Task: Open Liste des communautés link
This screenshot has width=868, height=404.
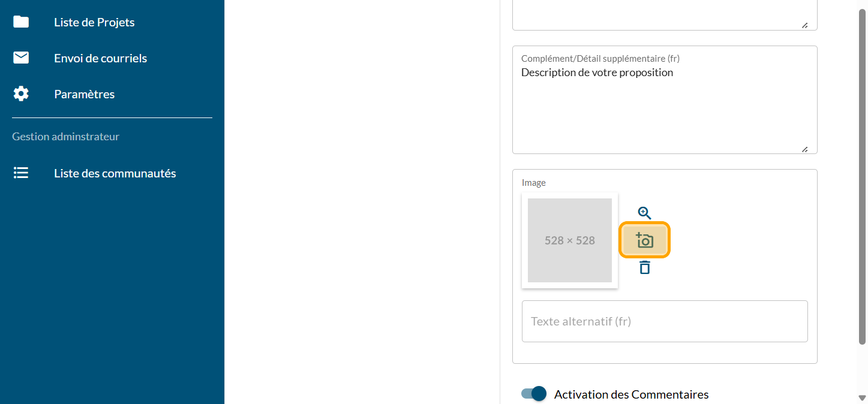Action: 115,173
